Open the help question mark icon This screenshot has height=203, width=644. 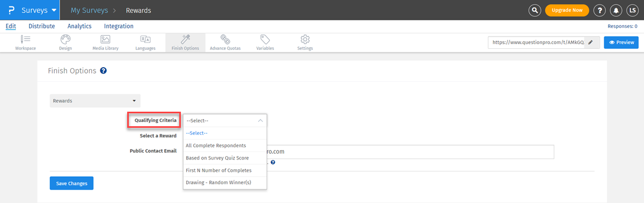(600, 10)
